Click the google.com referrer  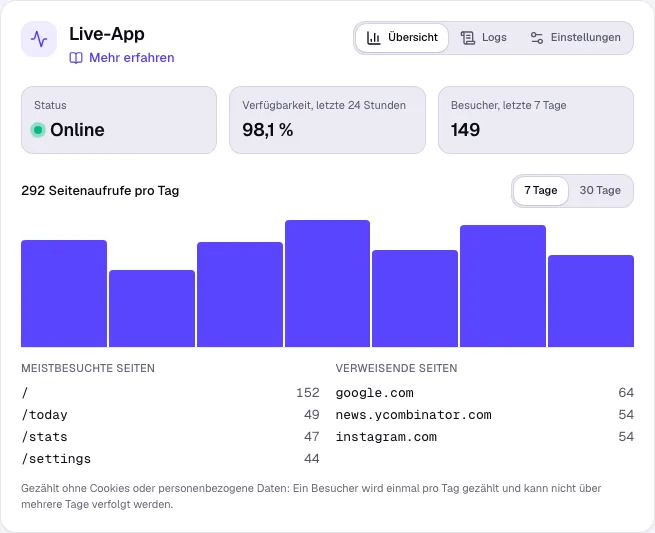click(x=375, y=393)
